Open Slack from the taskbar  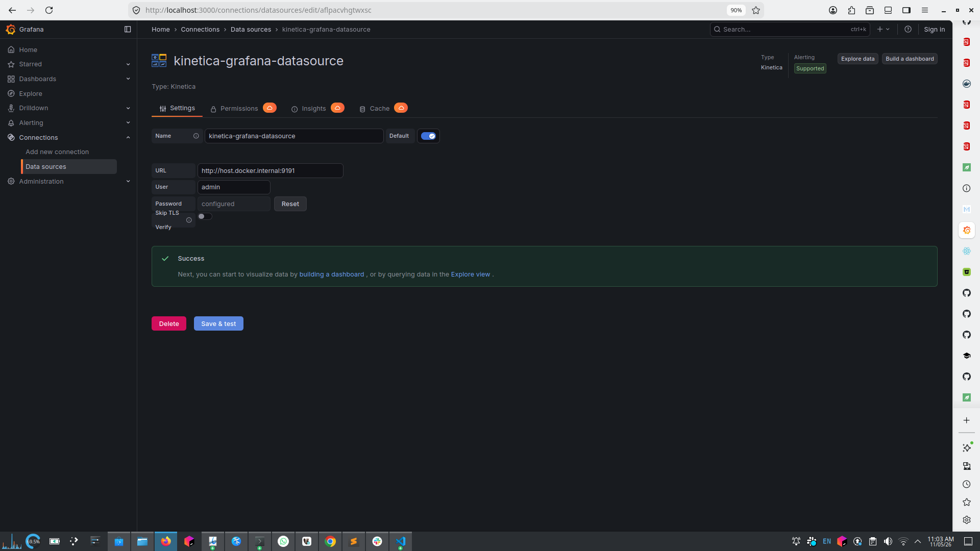pyautogui.click(x=377, y=541)
